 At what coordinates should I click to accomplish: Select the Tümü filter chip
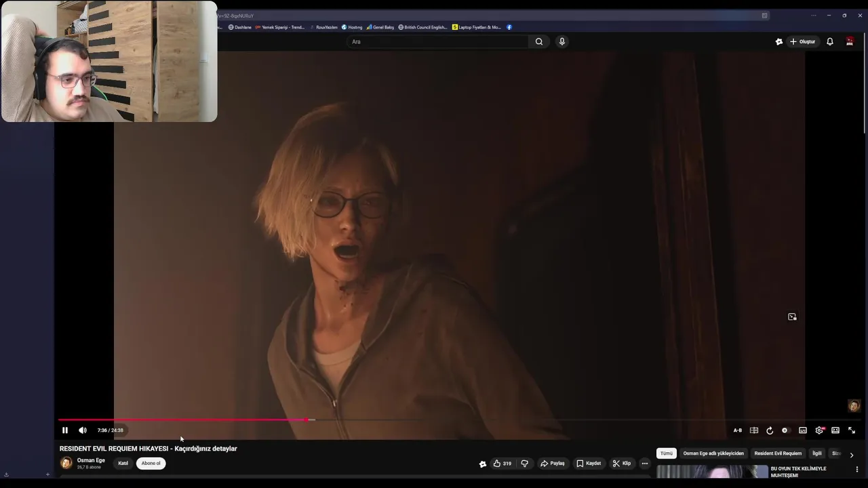(667, 453)
